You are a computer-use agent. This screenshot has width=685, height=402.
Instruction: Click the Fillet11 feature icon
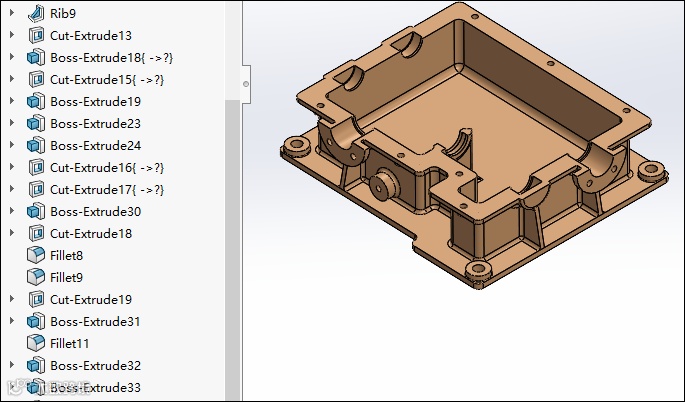36,343
